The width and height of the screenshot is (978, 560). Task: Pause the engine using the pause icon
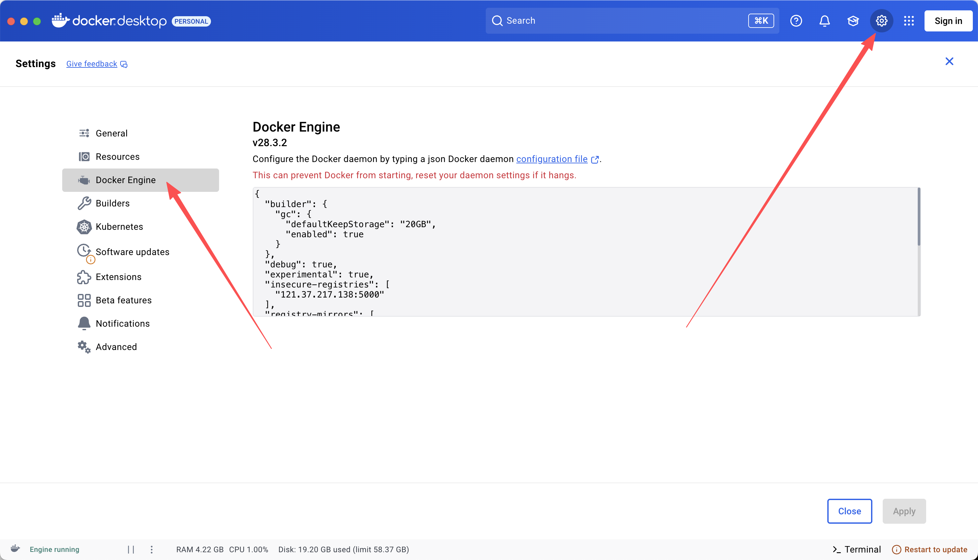tap(131, 549)
